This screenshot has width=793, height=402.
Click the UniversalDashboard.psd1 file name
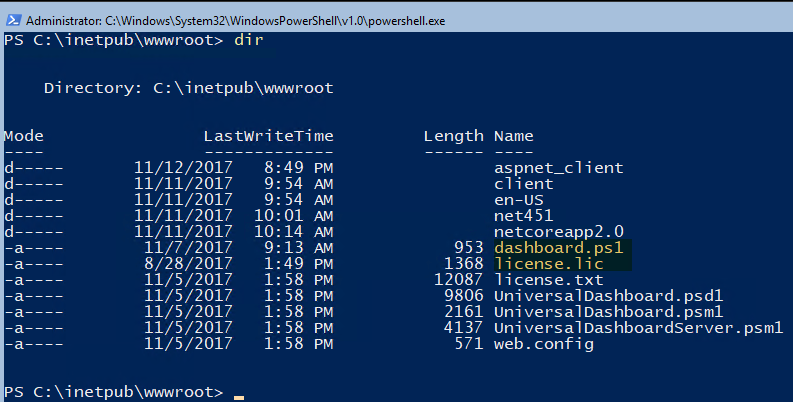(608, 296)
